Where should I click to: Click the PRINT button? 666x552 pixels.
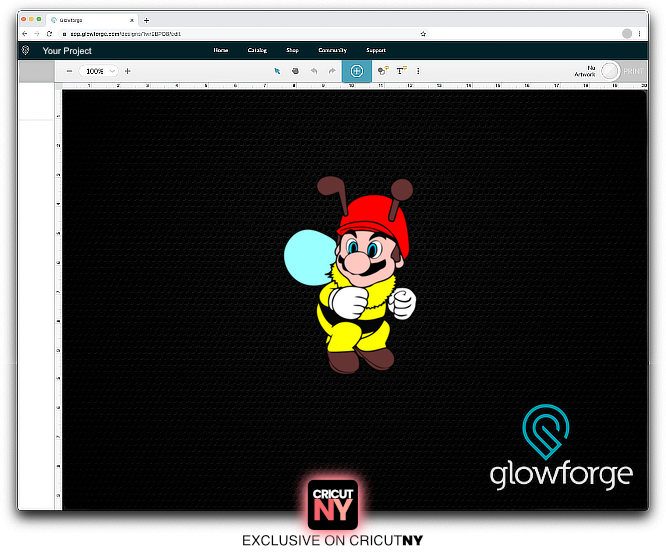click(x=633, y=71)
